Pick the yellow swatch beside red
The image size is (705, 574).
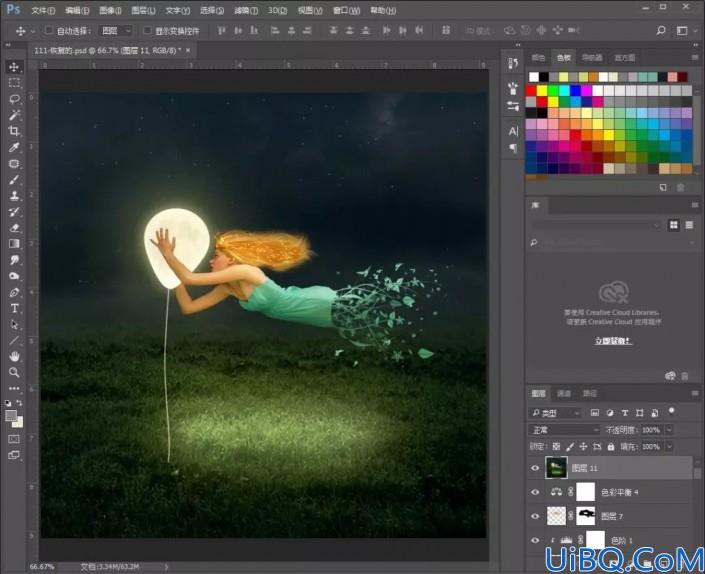coord(542,90)
